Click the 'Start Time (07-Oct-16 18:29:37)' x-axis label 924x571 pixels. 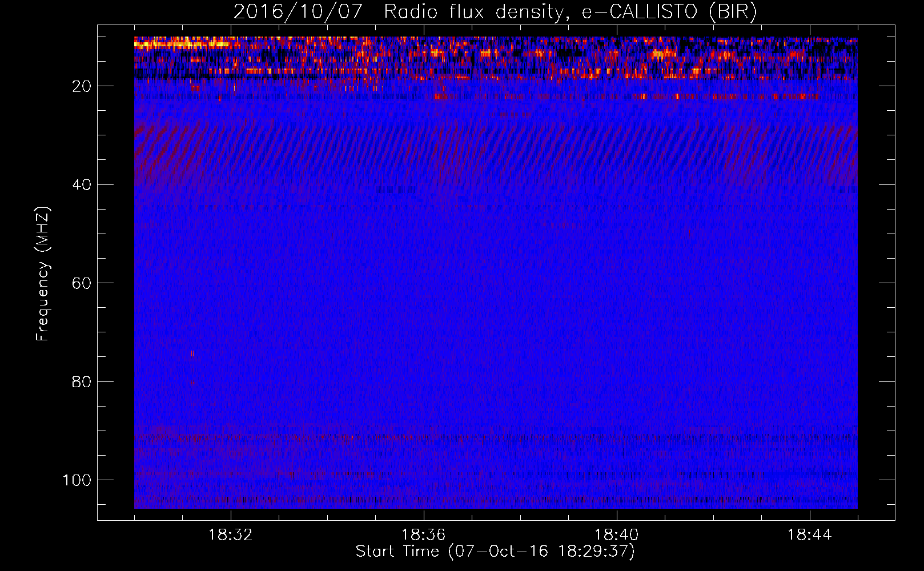495,552
